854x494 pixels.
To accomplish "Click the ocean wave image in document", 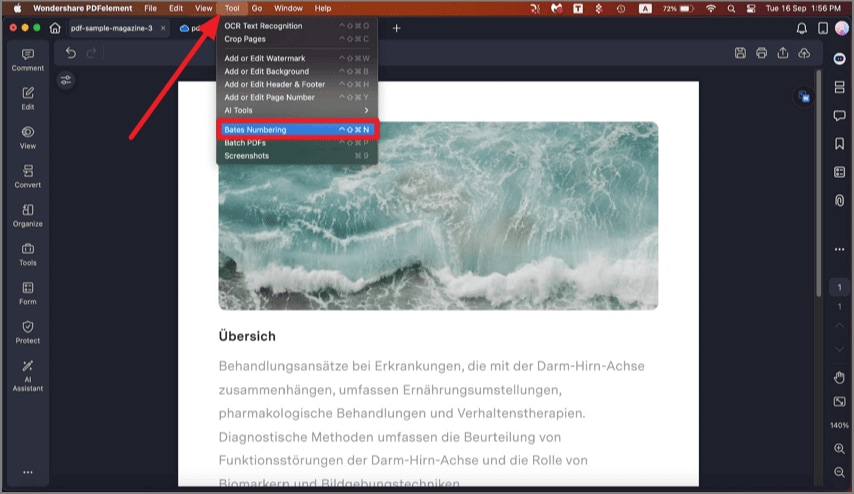I will (x=438, y=216).
